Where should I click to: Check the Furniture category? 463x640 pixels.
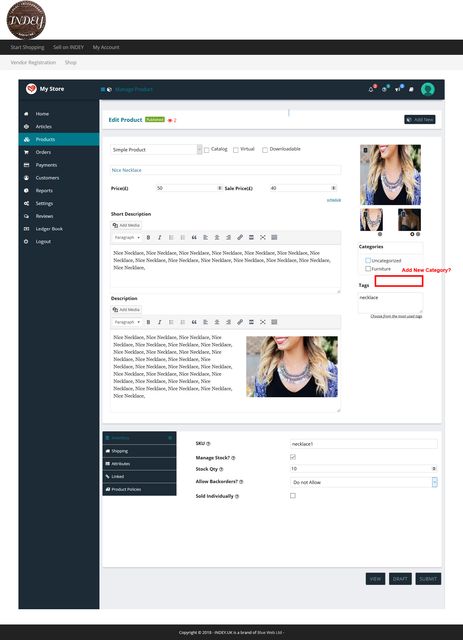[368, 269]
